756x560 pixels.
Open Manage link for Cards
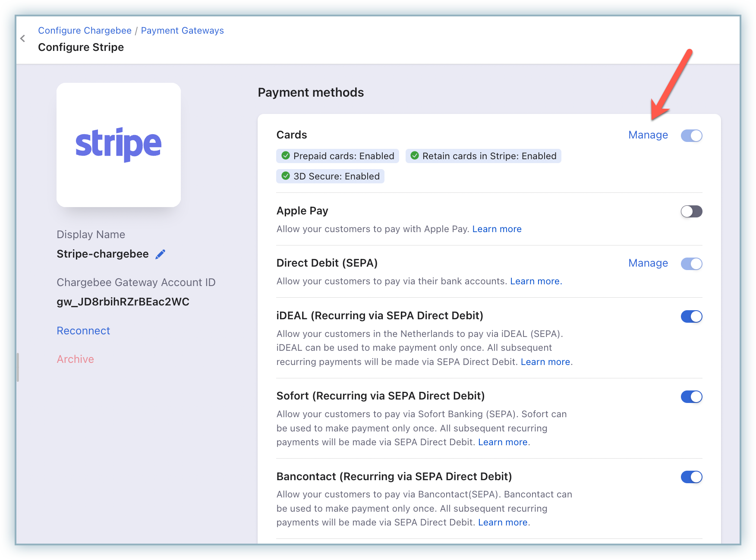648,135
